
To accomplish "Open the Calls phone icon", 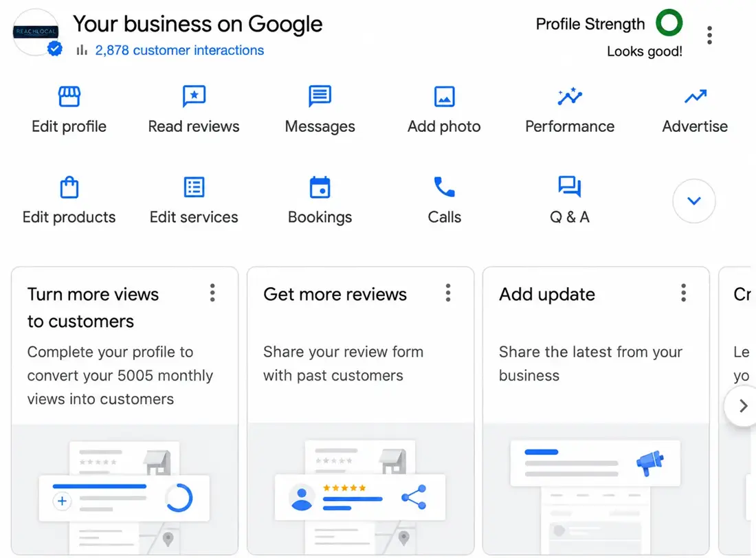I will coord(444,187).
